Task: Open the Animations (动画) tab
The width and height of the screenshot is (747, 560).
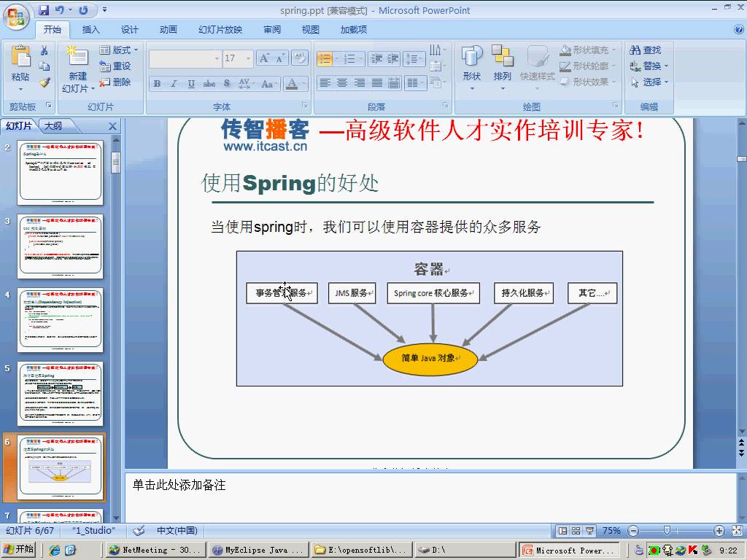Action: tap(169, 29)
